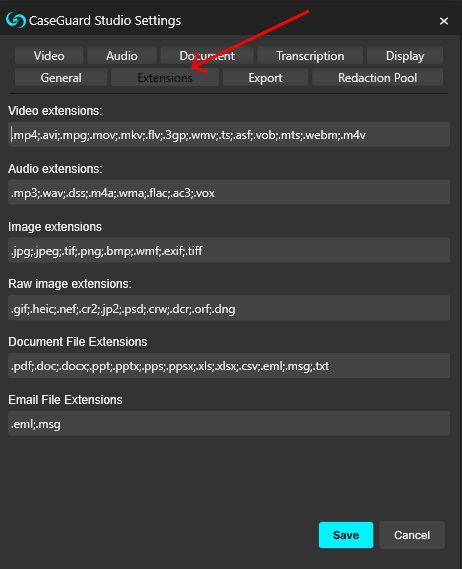
Task: Cancel the settings changes
Action: pos(412,535)
